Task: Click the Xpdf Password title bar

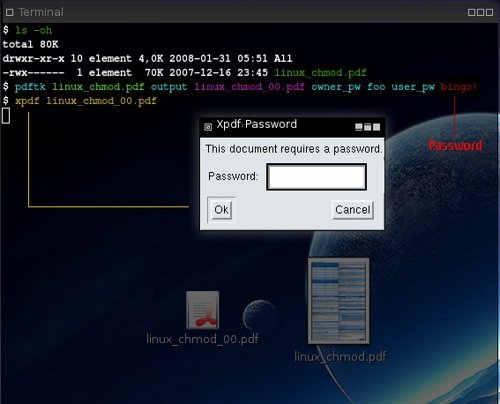Action: click(x=292, y=127)
